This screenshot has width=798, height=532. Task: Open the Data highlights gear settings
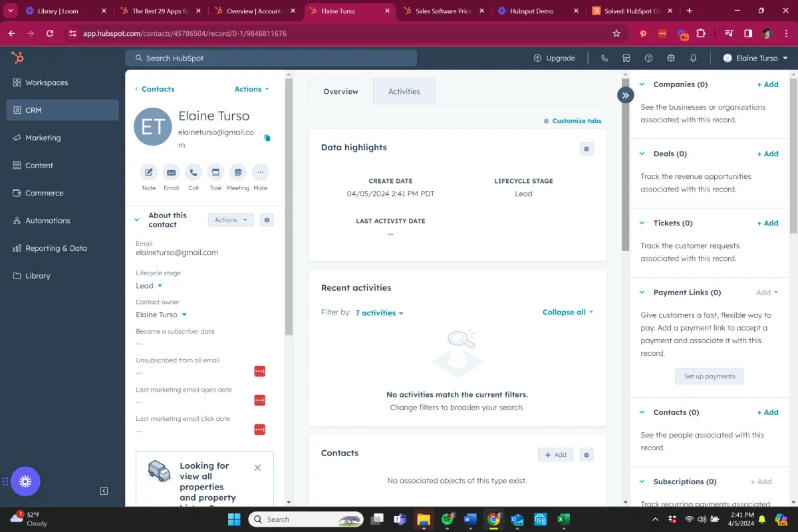pos(587,149)
